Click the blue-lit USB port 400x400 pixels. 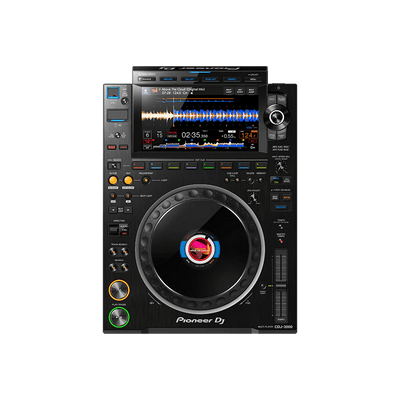112,93
